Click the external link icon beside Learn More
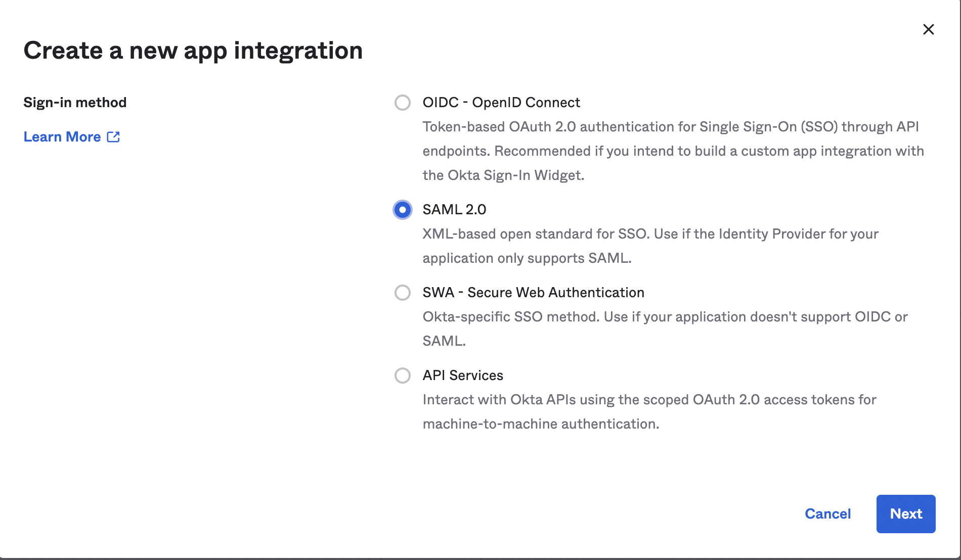Image resolution: width=961 pixels, height=560 pixels. point(113,137)
